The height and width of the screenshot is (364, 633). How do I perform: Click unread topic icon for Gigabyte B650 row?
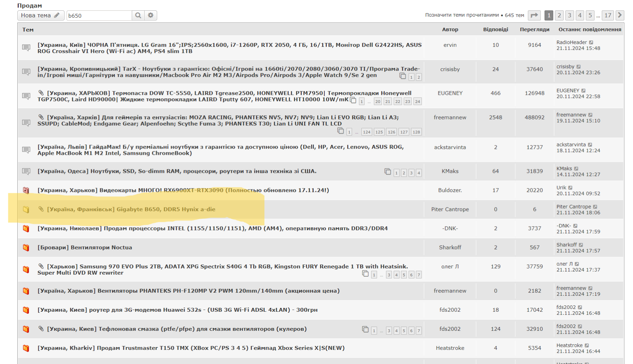pyautogui.click(x=26, y=209)
